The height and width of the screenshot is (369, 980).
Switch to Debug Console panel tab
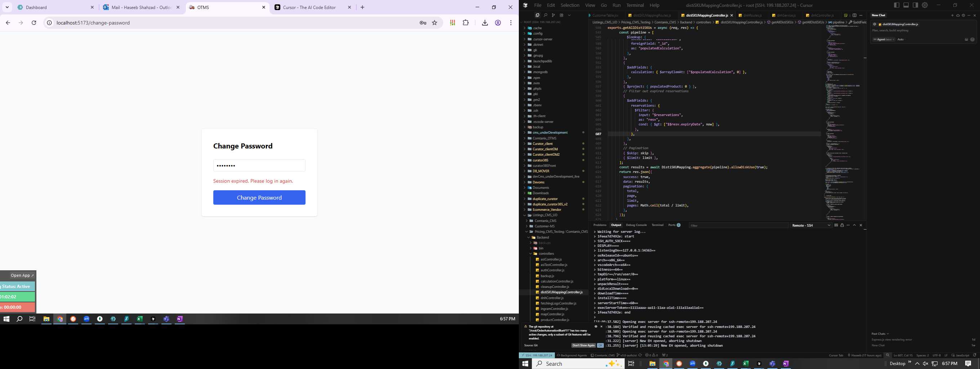pos(636,225)
